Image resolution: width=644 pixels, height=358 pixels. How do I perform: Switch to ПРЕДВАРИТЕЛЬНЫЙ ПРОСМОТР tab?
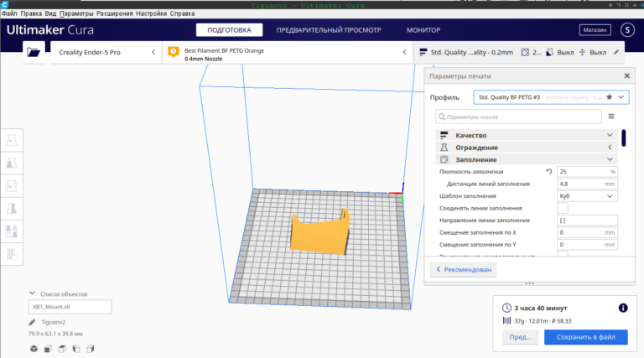329,30
